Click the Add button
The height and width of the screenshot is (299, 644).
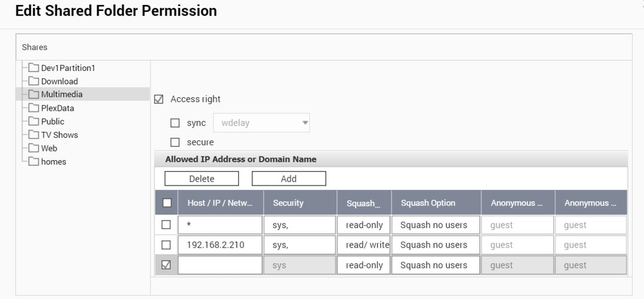tap(289, 179)
